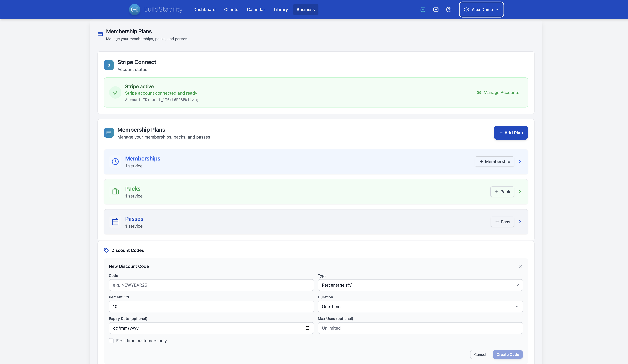
Task: Open the AI brain icon in header
Action: [x=423, y=10]
